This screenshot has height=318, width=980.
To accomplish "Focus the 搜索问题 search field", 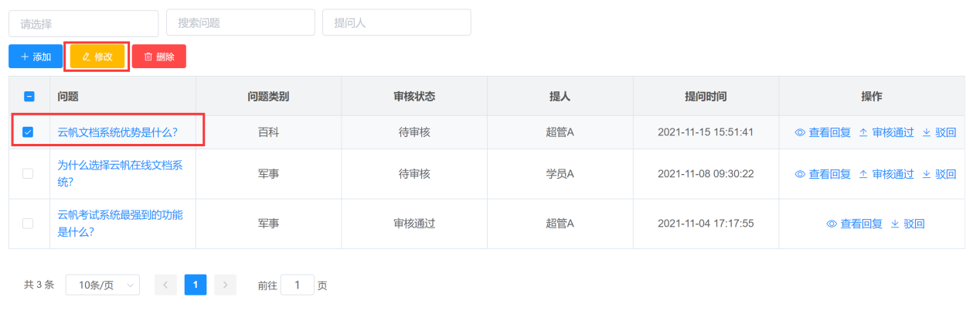I will [240, 23].
